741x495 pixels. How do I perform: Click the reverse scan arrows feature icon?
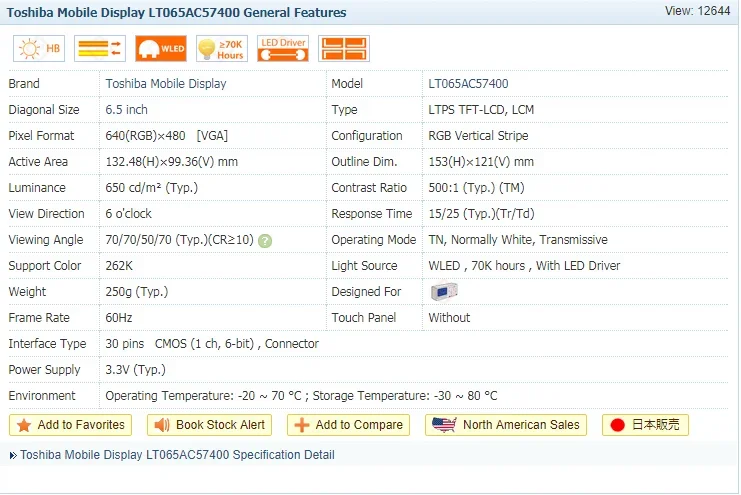coord(100,49)
